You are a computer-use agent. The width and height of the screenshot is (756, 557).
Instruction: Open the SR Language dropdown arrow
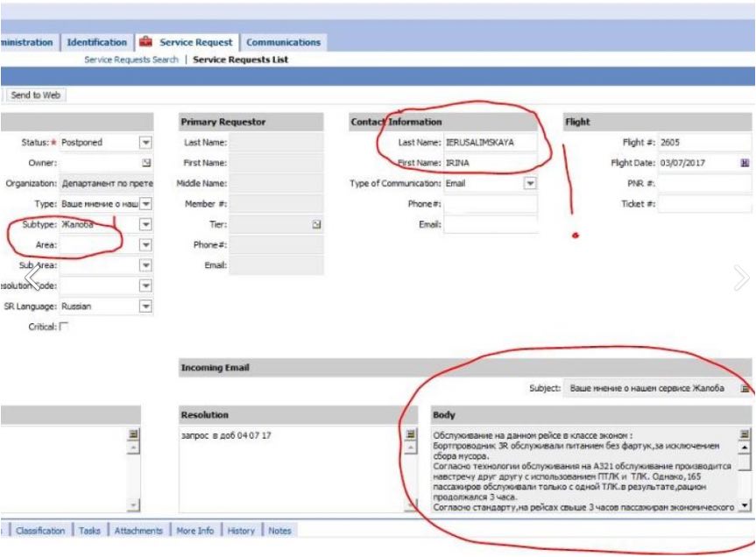click(x=145, y=307)
